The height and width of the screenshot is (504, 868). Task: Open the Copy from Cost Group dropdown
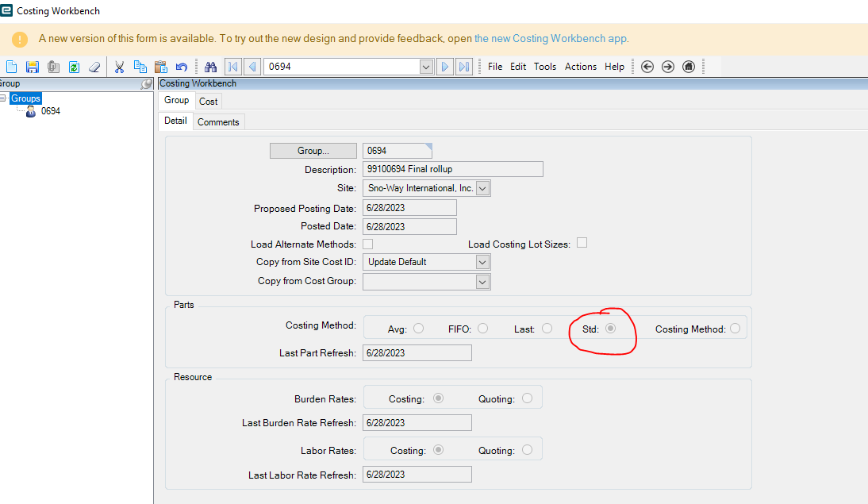point(482,282)
